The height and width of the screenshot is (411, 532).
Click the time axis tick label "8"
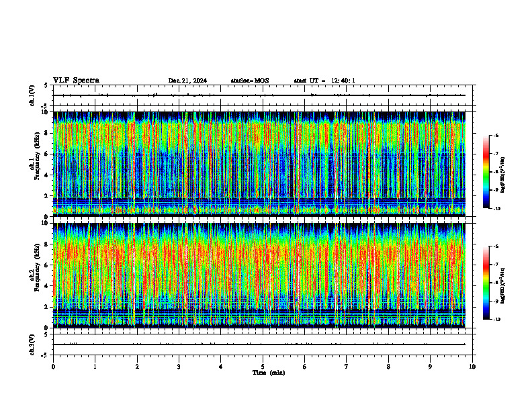(x=388, y=367)
